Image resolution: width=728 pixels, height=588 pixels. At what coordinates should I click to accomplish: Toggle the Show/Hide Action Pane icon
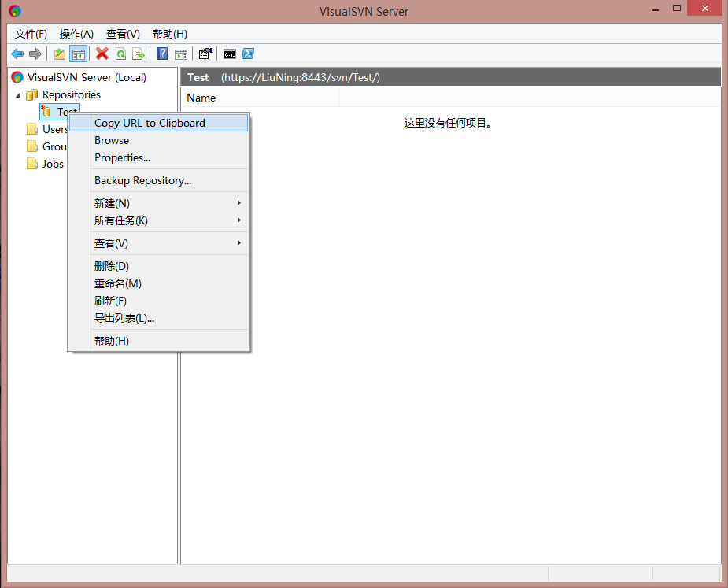coord(181,54)
